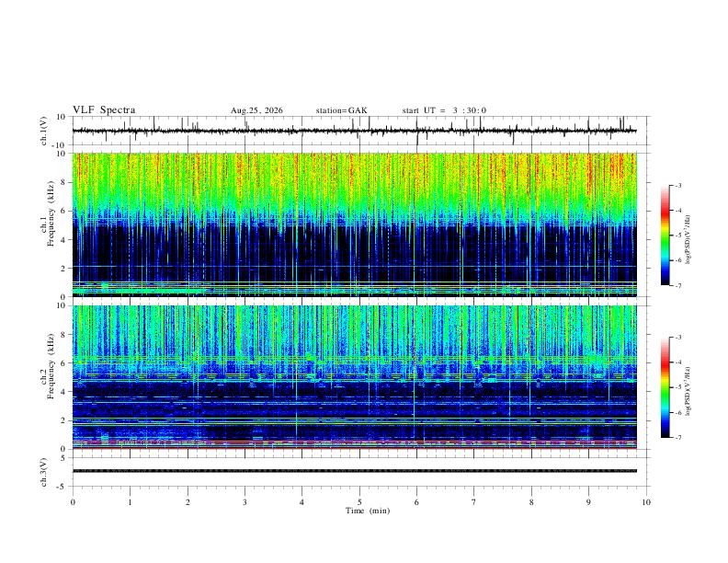This screenshot has height=563, width=728.
Task: Click the -3 value on upper colorbar
Action: (678, 185)
